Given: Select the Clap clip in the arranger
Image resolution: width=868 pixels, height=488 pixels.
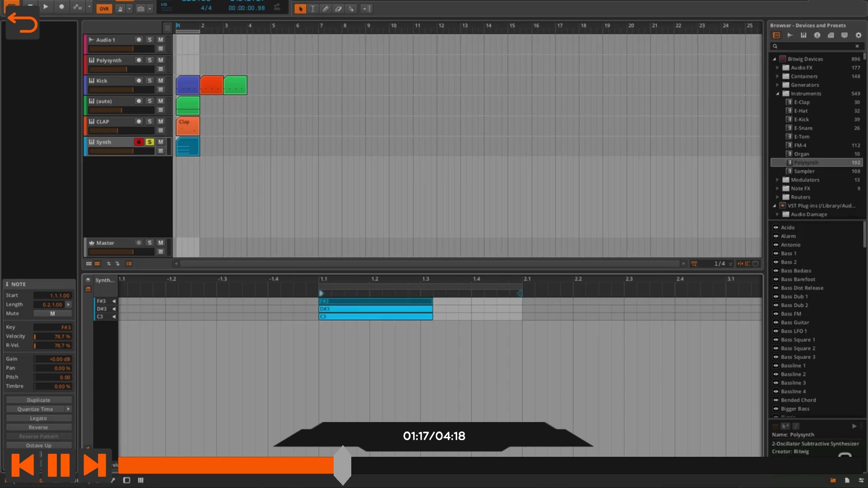Looking at the screenshot, I should pyautogui.click(x=188, y=126).
